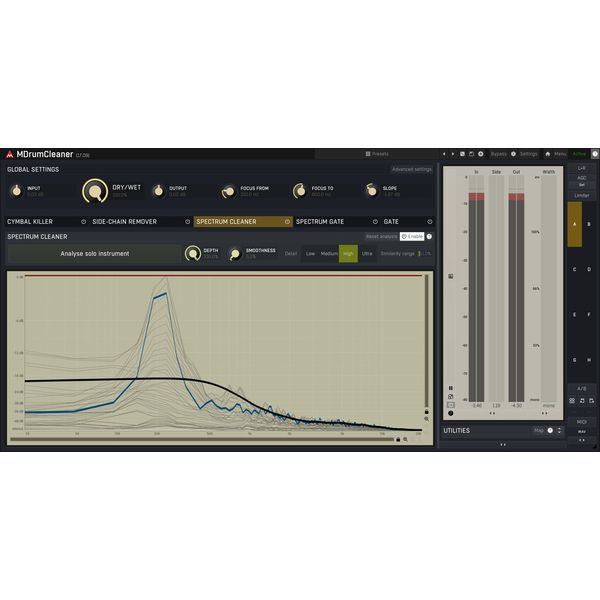Viewport: 600px width, 600px height.
Task: Click the Output gain knob
Action: (x=158, y=191)
